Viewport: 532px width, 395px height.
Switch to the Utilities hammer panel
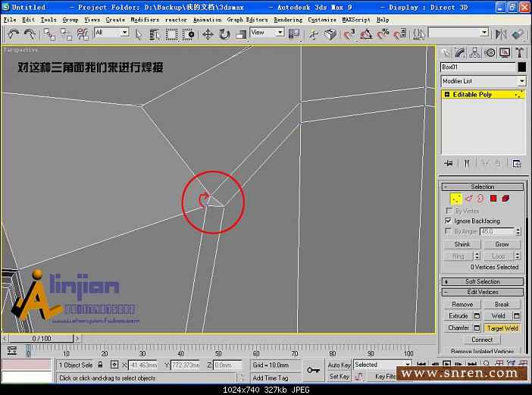519,53
